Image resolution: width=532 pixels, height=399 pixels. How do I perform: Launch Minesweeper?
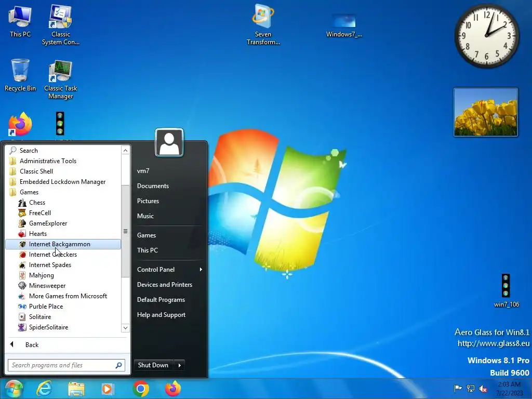pyautogui.click(x=63, y=286)
